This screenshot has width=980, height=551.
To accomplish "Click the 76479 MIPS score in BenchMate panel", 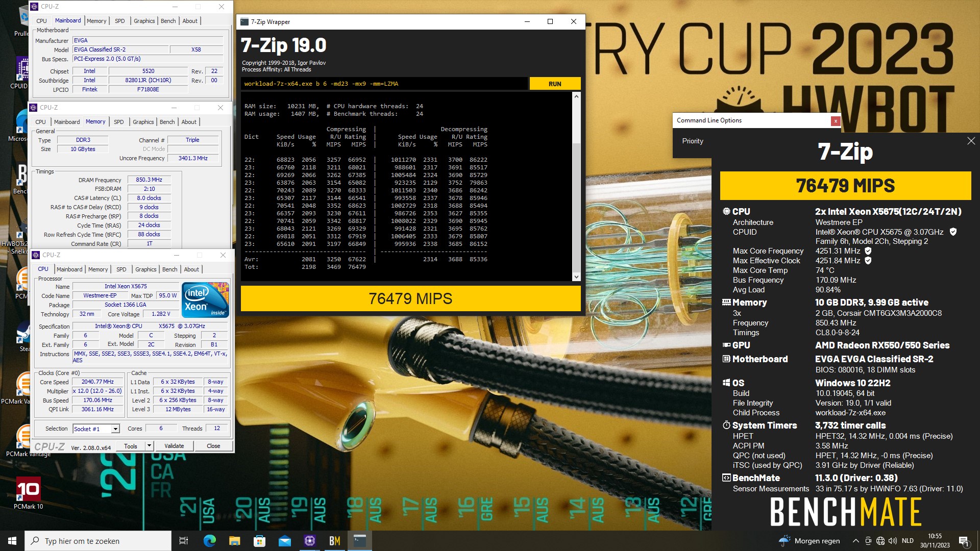I will tap(845, 186).
